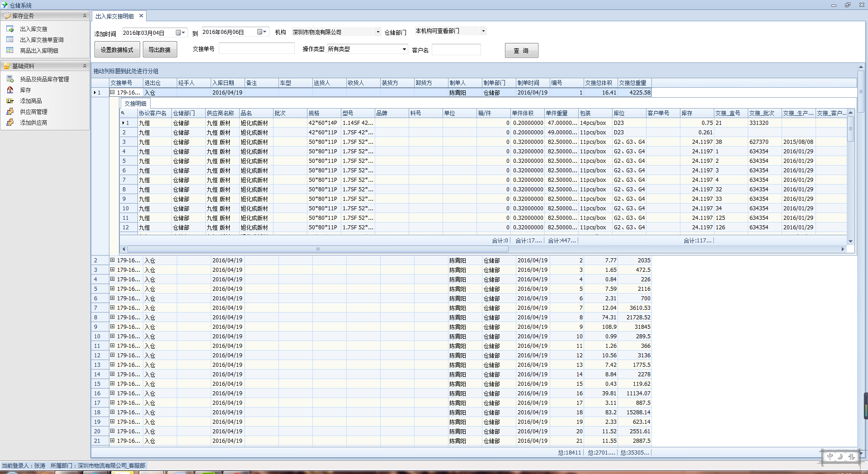This screenshot has width=868, height=474.
Task: Click the 客户名 input field
Action: (x=456, y=50)
